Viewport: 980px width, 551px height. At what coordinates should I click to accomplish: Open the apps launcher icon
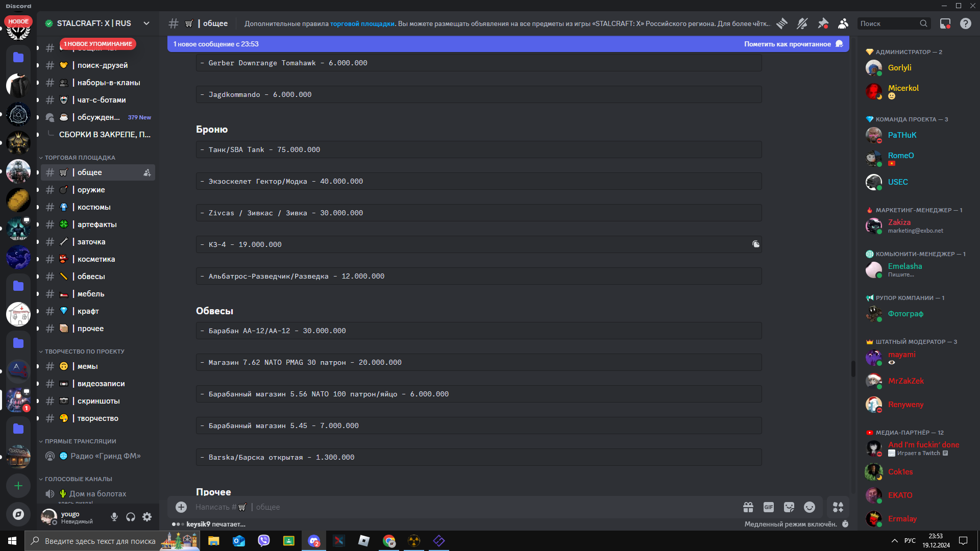click(x=838, y=507)
